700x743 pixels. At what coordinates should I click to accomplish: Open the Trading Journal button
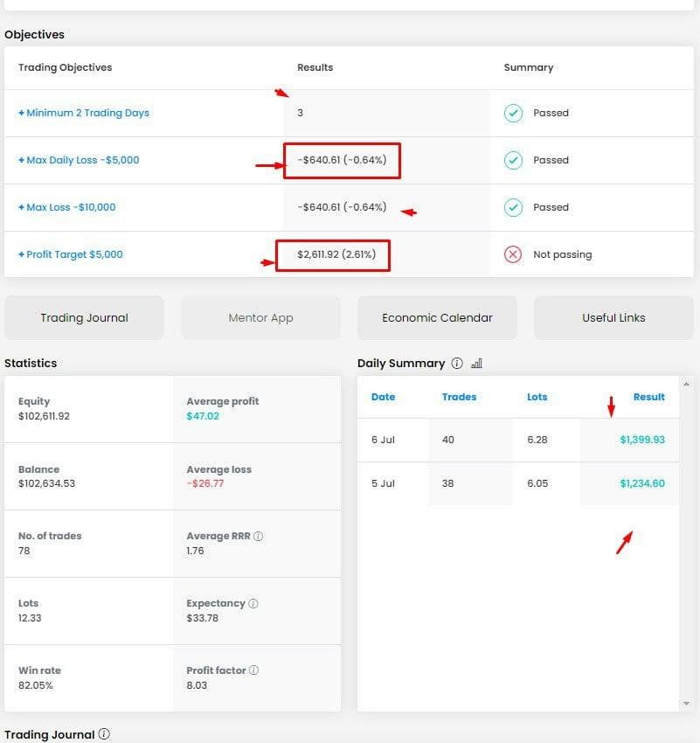tap(84, 318)
